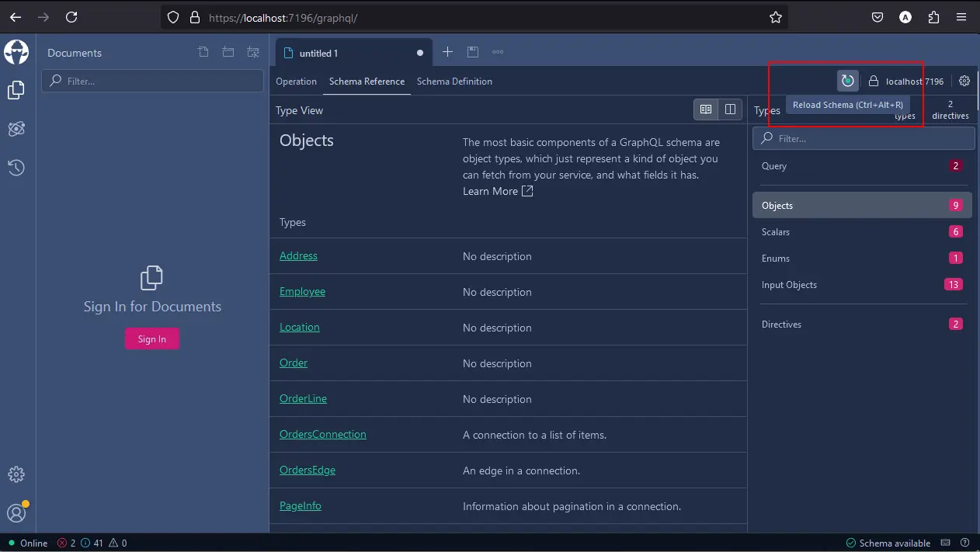Image resolution: width=980 pixels, height=552 pixels.
Task: Open the Learn More link
Action: [498, 191]
